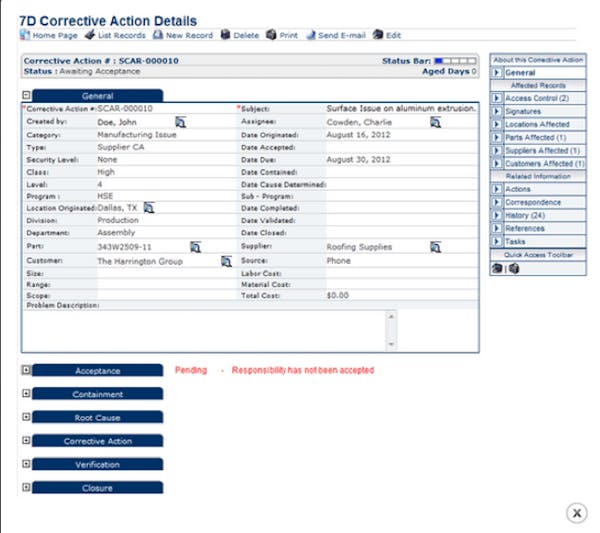Click the New Record toolbar icon
The width and height of the screenshot is (600, 533).
158,35
